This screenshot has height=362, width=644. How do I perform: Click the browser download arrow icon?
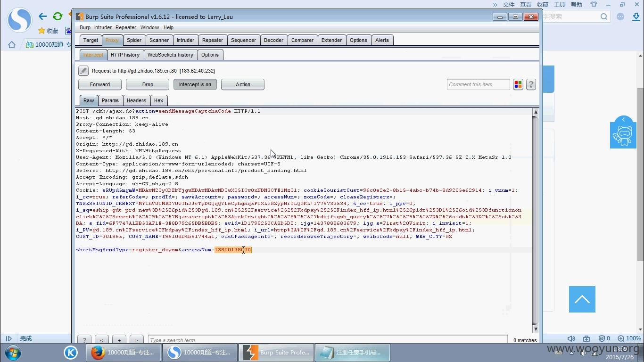click(636, 17)
